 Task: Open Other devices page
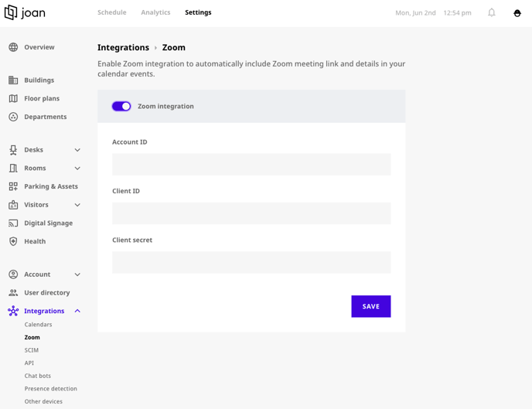[43, 401]
